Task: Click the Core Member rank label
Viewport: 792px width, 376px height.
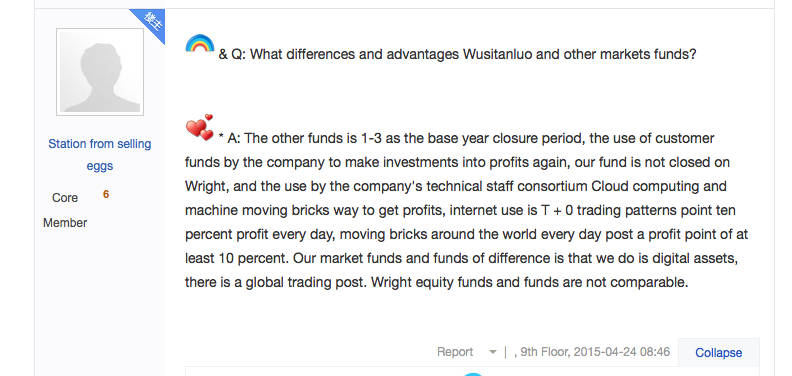Action: pyautogui.click(x=65, y=210)
